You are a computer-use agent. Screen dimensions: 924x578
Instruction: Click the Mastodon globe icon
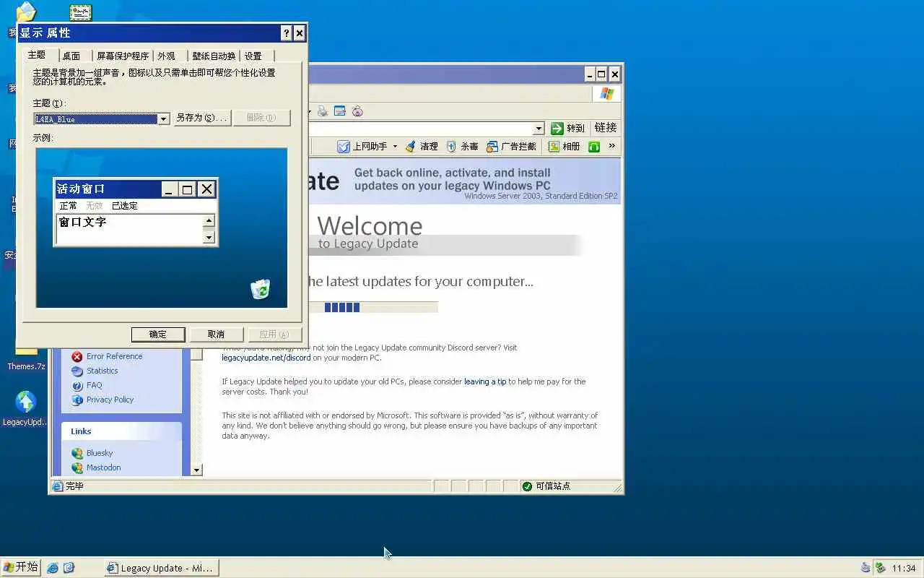click(x=77, y=467)
